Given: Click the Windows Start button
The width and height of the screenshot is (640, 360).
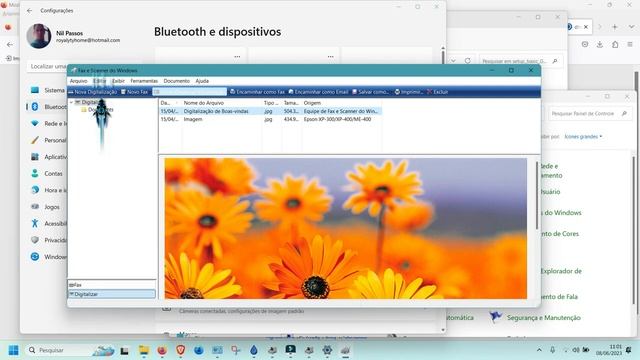Looking at the screenshot, I should point(13,350).
